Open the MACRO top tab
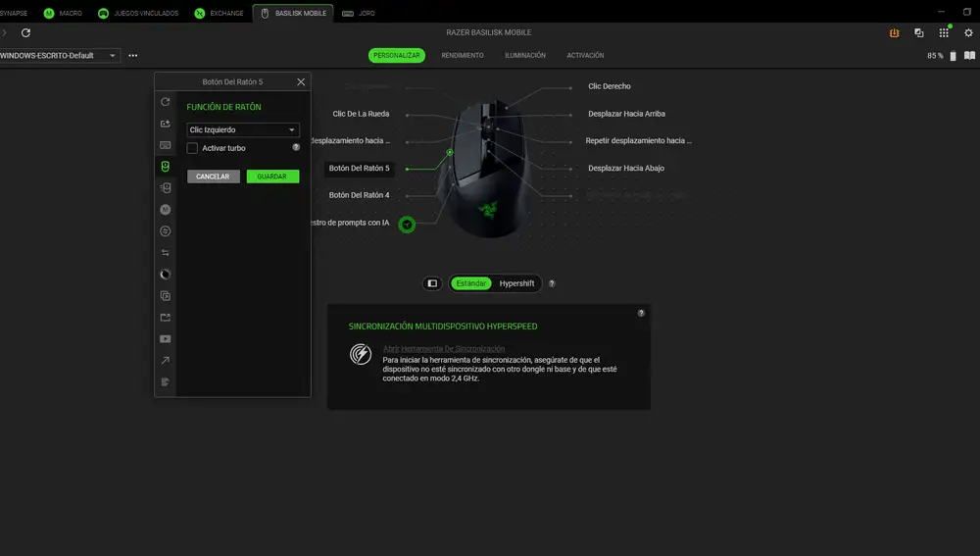The height and width of the screenshot is (556, 980). [63, 13]
